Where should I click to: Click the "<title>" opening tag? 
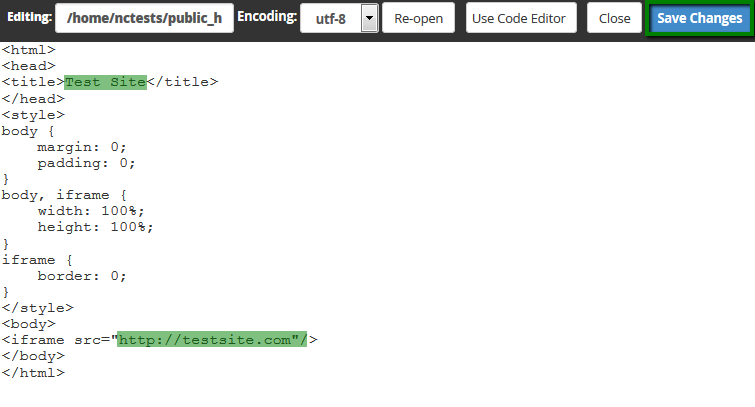pos(33,82)
